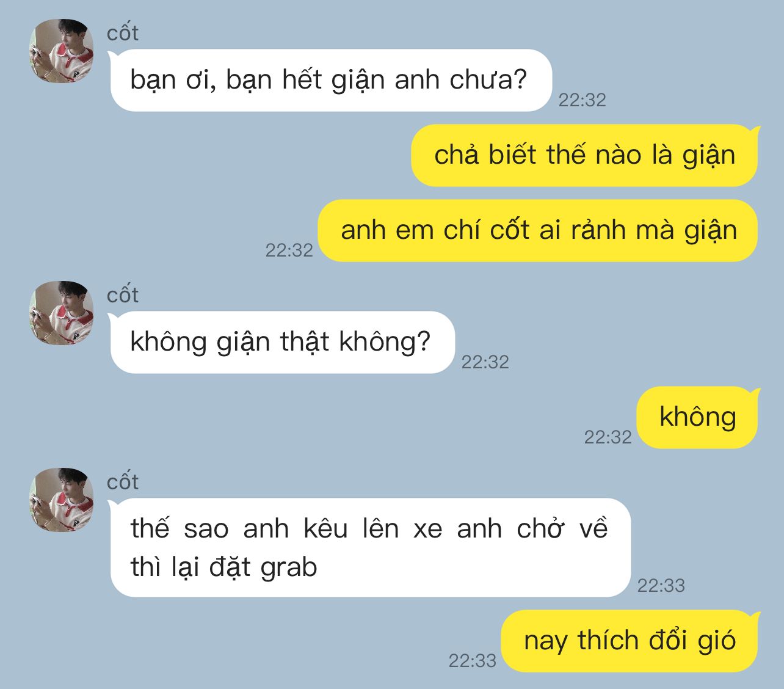Viewport: 784px width, 689px height.
Task: Click sender name 'cốt' above 'bạn ơi' message
Action: (x=123, y=33)
